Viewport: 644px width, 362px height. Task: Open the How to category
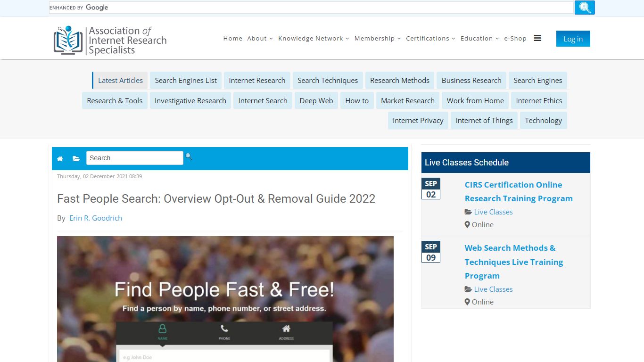[357, 100]
